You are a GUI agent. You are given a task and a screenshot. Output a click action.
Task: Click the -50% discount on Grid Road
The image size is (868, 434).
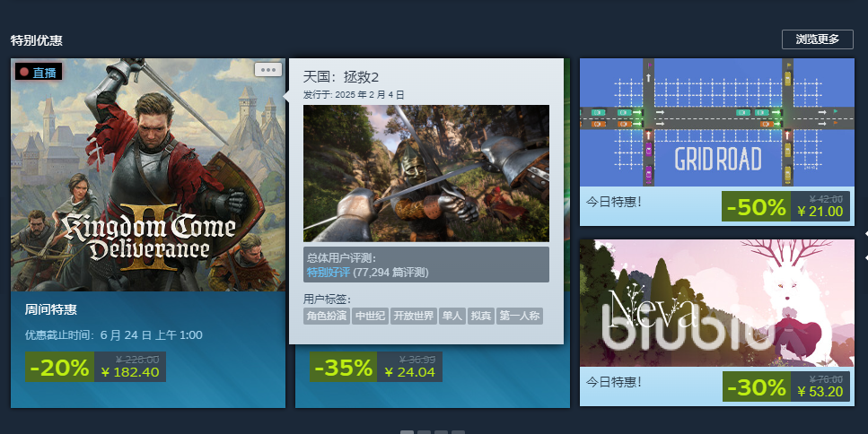pyautogui.click(x=756, y=206)
